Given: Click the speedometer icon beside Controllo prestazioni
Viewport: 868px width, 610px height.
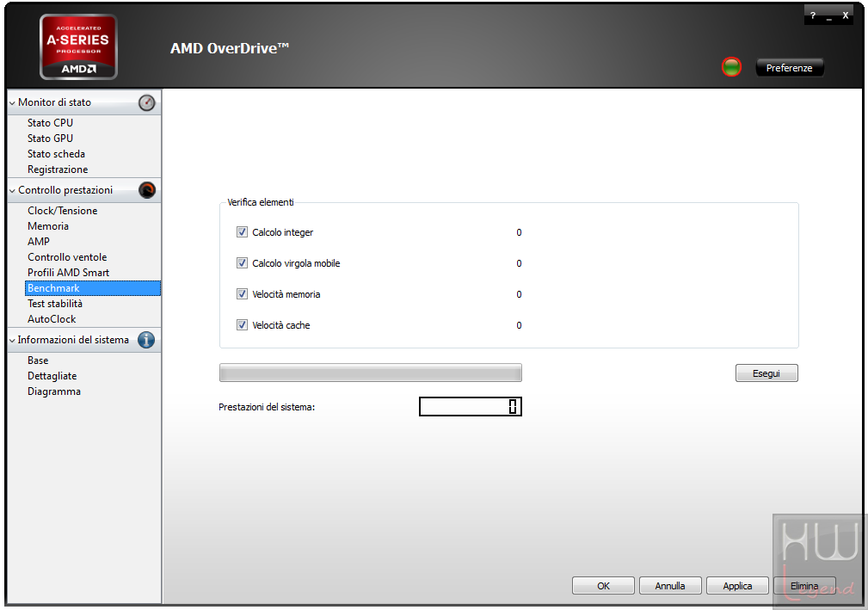Looking at the screenshot, I should click(x=147, y=190).
